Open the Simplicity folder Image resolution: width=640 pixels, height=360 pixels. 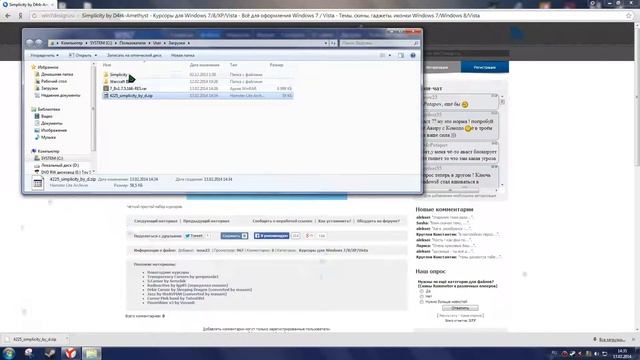(118, 75)
